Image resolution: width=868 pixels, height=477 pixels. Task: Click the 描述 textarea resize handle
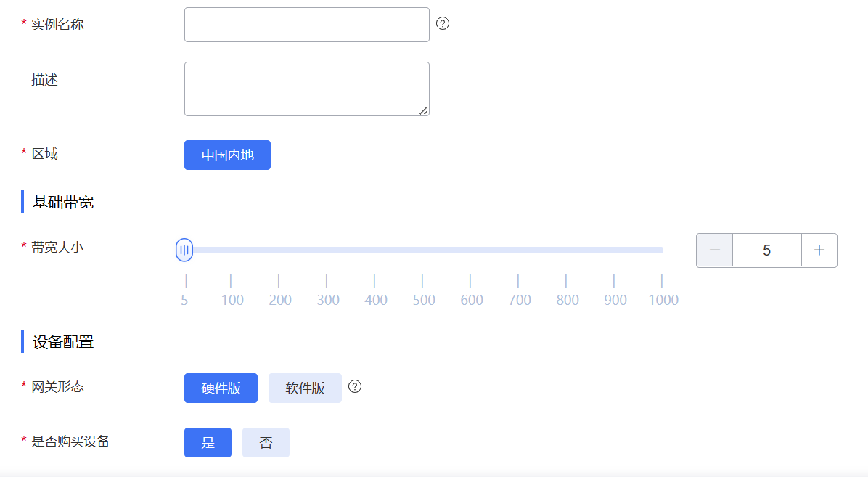pos(424,110)
